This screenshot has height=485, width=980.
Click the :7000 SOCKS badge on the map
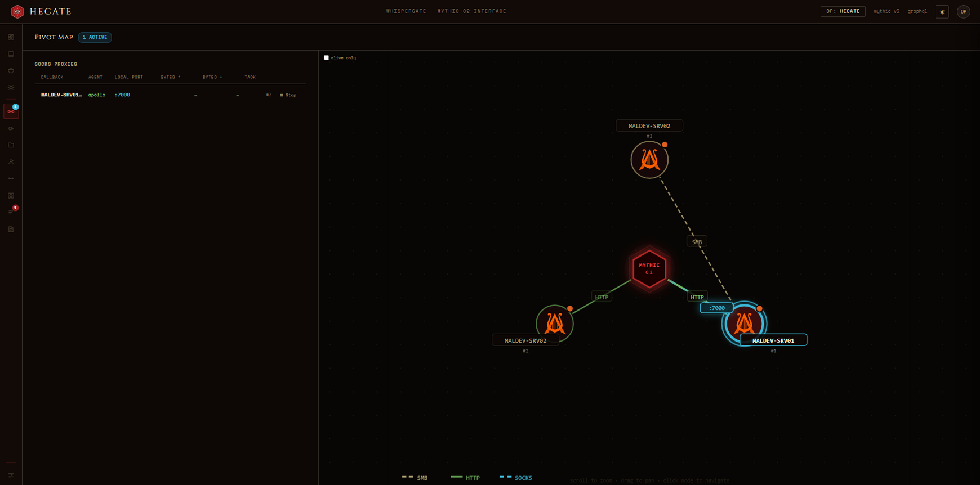click(716, 308)
